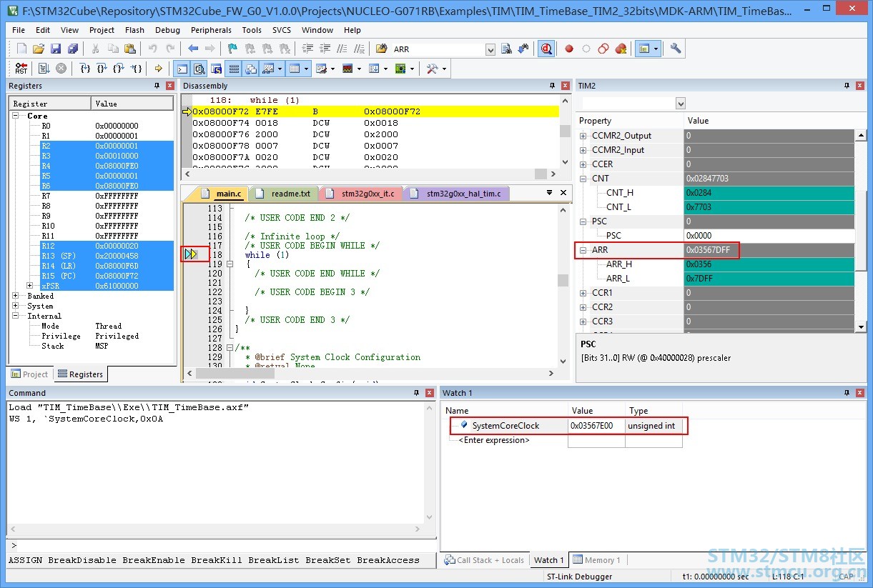Click the TIM2 panel vertical scrollbar down arrow

point(861,327)
